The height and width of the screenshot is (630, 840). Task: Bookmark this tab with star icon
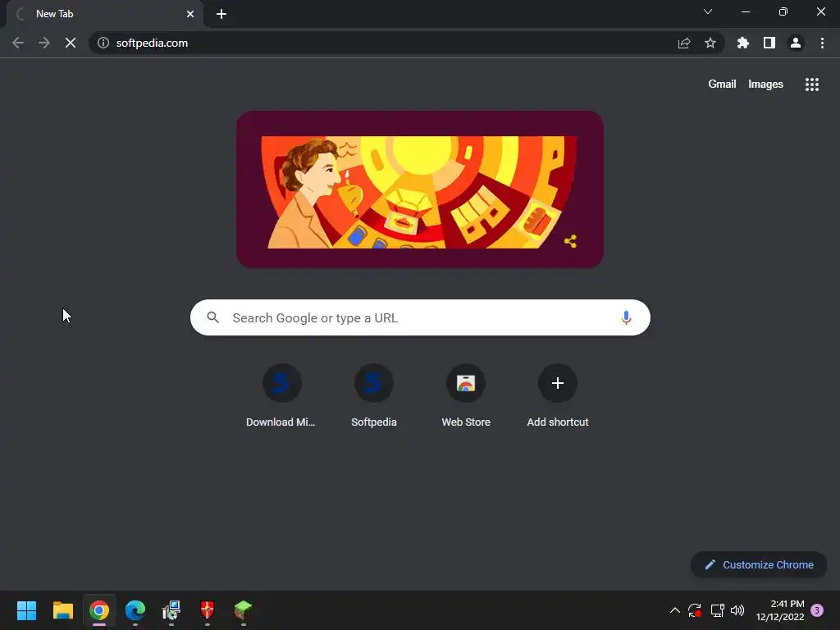pyautogui.click(x=710, y=43)
